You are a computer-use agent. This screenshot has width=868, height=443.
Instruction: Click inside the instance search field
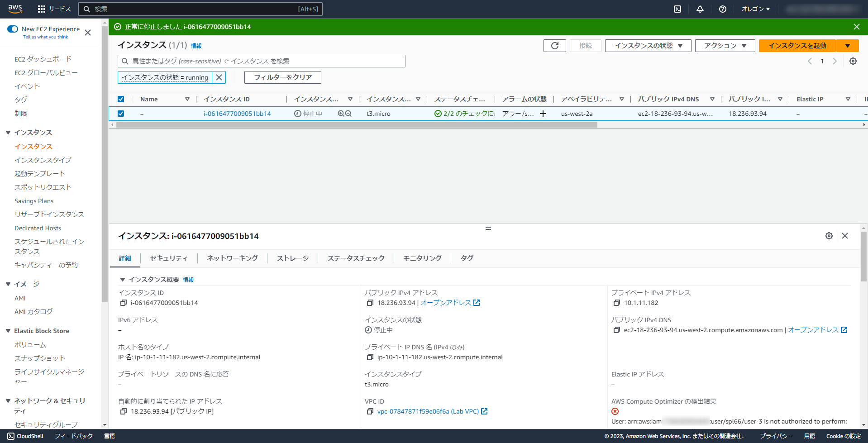tap(262, 61)
